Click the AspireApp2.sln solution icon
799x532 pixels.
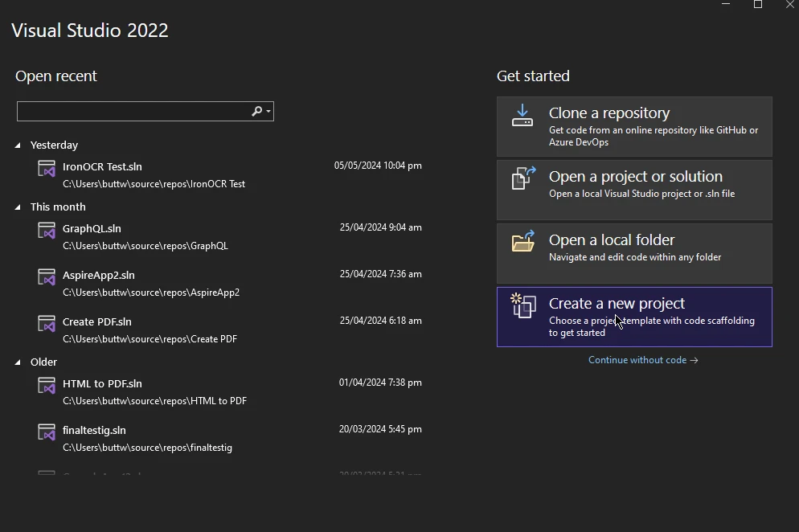pyautogui.click(x=47, y=276)
